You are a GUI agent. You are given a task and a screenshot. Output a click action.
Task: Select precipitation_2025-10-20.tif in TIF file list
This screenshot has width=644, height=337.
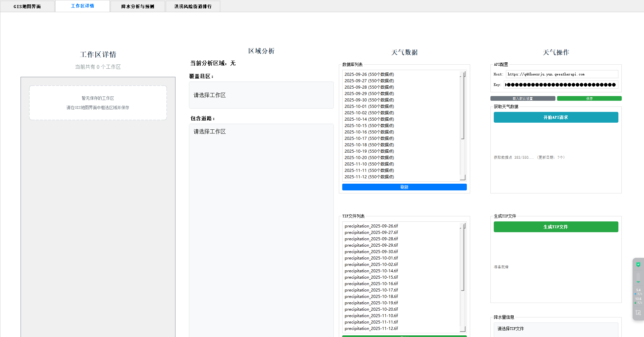pyautogui.click(x=371, y=309)
